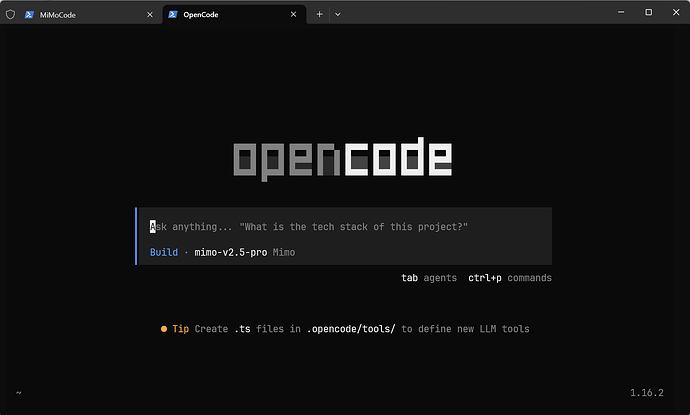
Task: Minimize the terminal window
Action: pos(621,12)
